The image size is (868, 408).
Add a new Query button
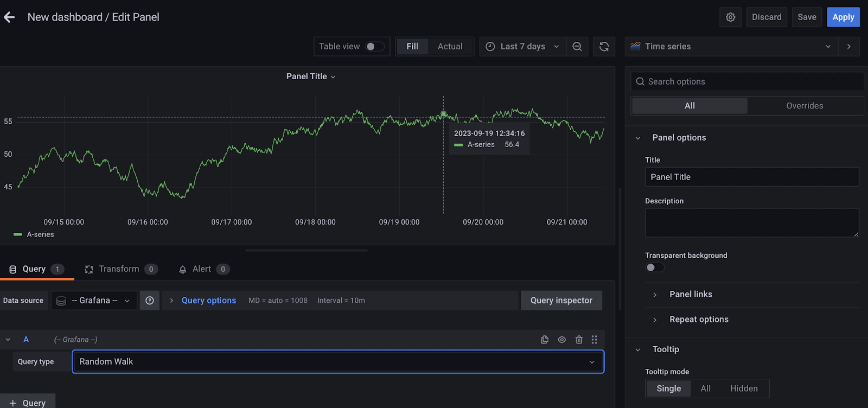[28, 401]
